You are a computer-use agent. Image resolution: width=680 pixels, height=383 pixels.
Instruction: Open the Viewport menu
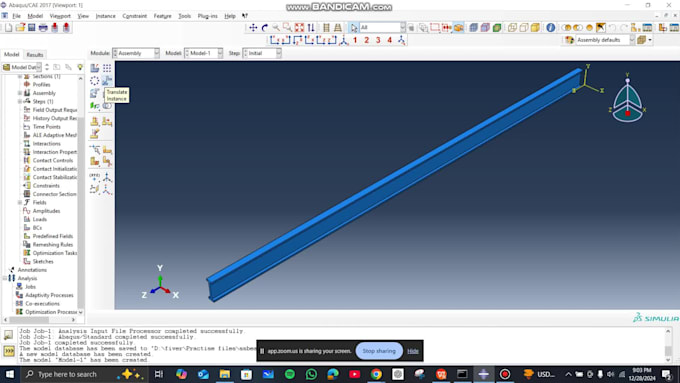60,16
